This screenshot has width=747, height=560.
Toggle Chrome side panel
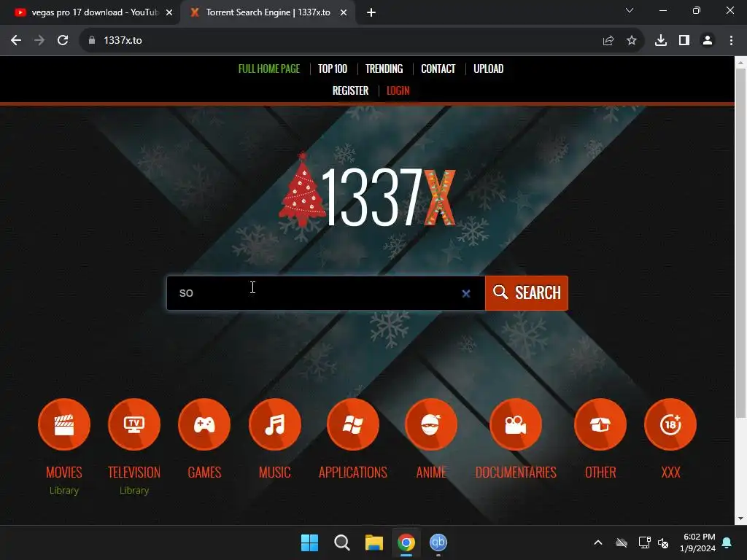tap(684, 41)
